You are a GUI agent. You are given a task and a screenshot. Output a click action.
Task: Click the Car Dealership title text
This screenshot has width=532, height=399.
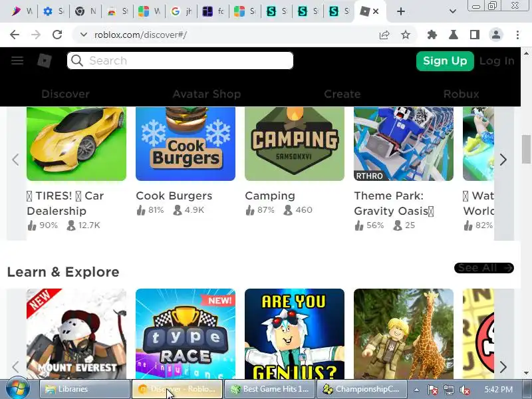click(x=65, y=203)
